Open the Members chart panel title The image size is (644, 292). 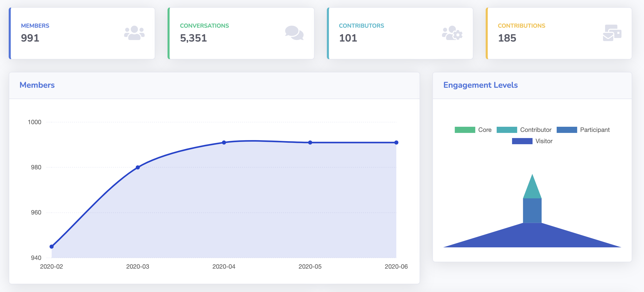click(x=37, y=85)
